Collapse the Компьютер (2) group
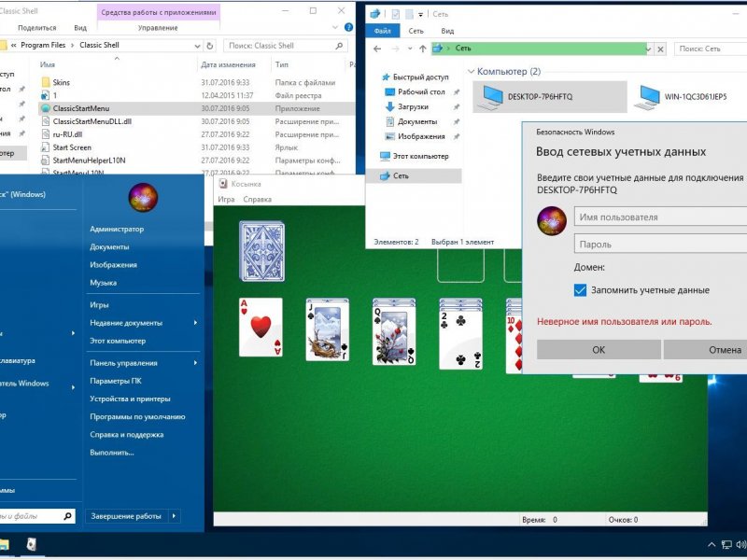This screenshot has width=747, height=560. pyautogui.click(x=472, y=72)
